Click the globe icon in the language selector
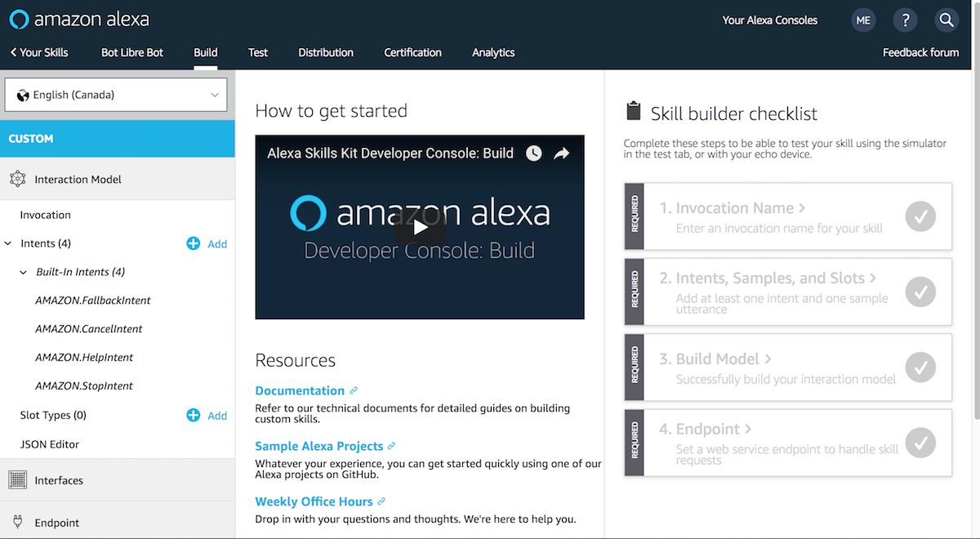The image size is (980, 539). coord(23,95)
